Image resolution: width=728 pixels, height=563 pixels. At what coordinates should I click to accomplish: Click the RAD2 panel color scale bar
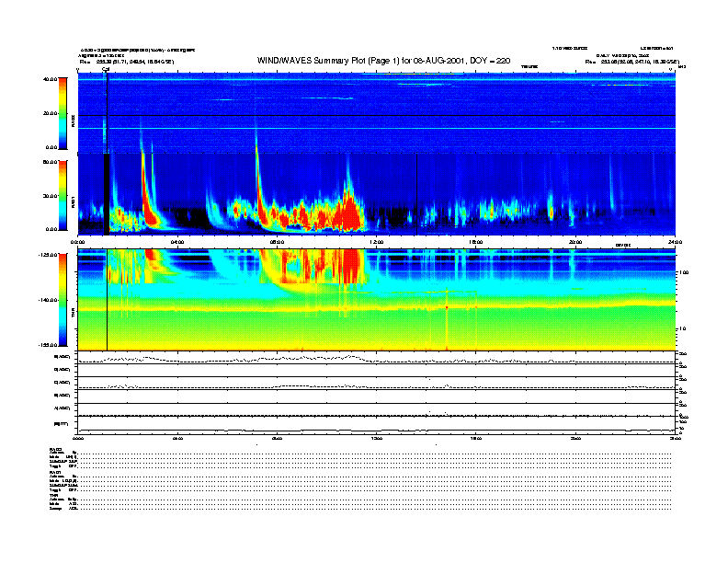click(63, 113)
